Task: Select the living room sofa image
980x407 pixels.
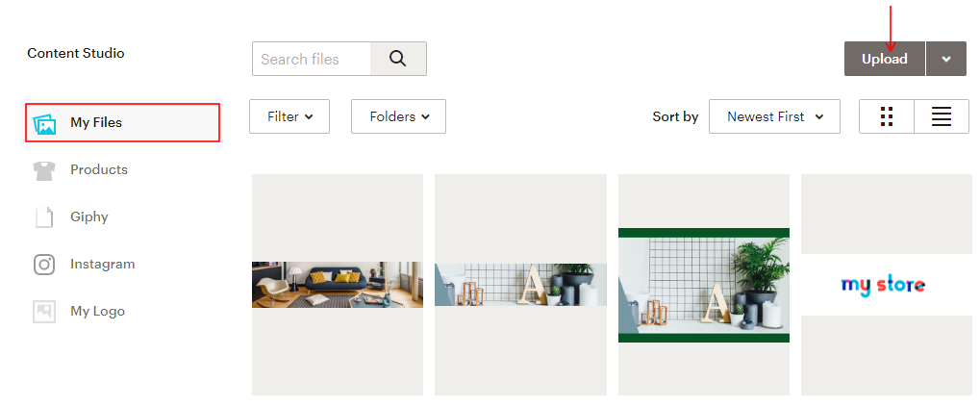Action: click(338, 285)
